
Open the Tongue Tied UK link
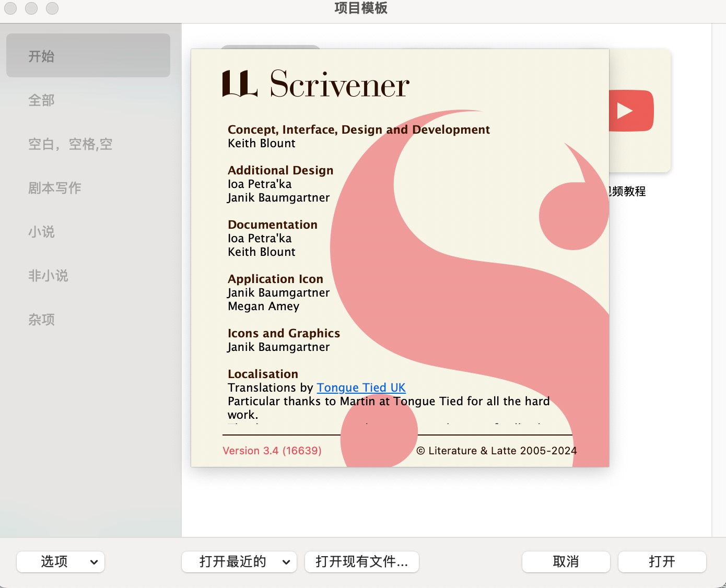click(361, 387)
